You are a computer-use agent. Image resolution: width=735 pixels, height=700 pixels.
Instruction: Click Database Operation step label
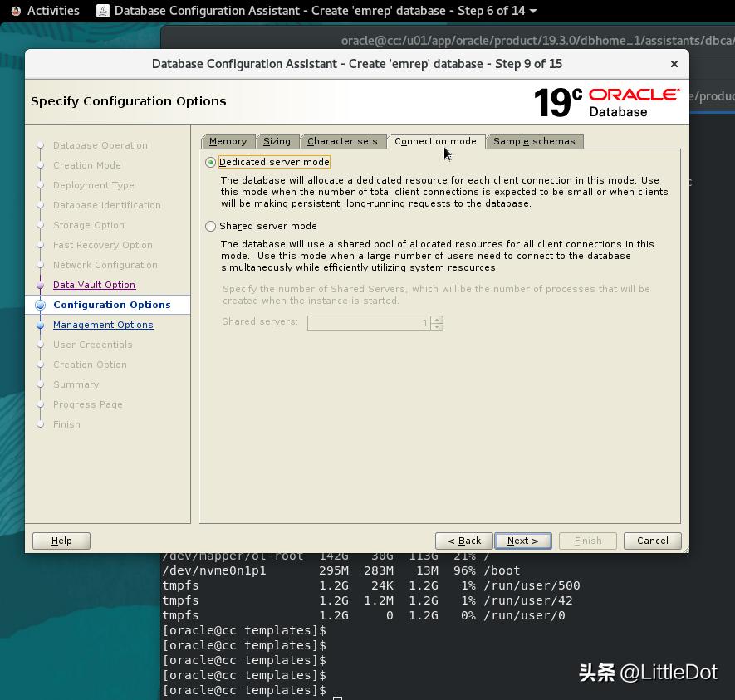pos(100,145)
